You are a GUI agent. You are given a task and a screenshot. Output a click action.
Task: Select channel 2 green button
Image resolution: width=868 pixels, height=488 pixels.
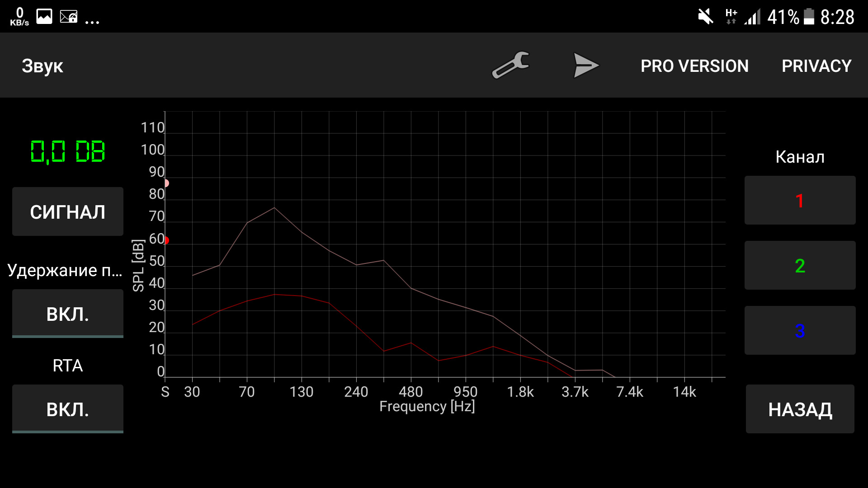click(800, 265)
